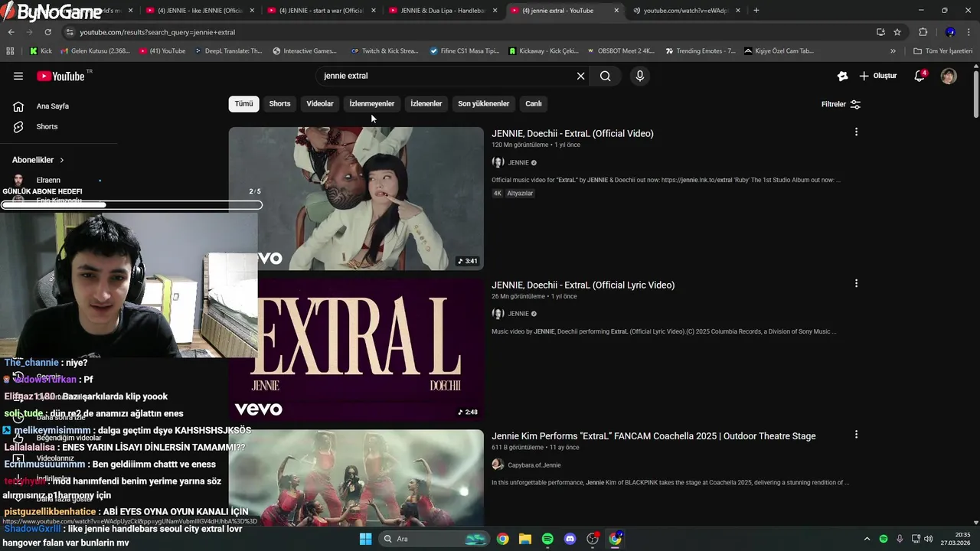The height and width of the screenshot is (551, 980).
Task: Open Shorts in the sidebar
Action: 47,126
